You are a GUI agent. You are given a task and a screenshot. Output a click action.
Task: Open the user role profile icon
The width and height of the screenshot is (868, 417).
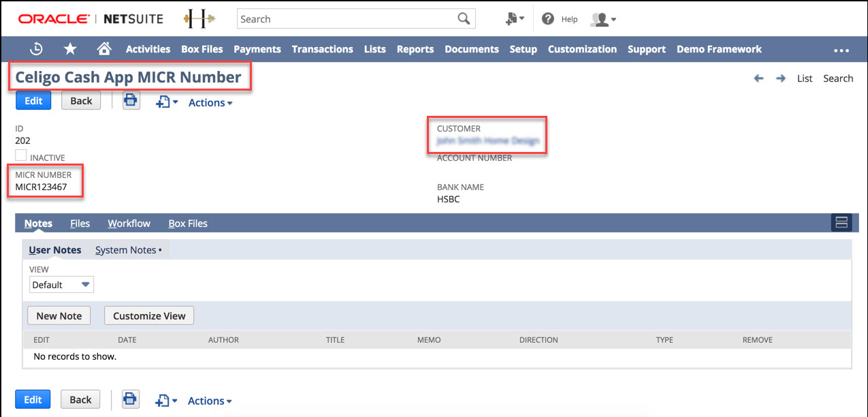[603, 20]
